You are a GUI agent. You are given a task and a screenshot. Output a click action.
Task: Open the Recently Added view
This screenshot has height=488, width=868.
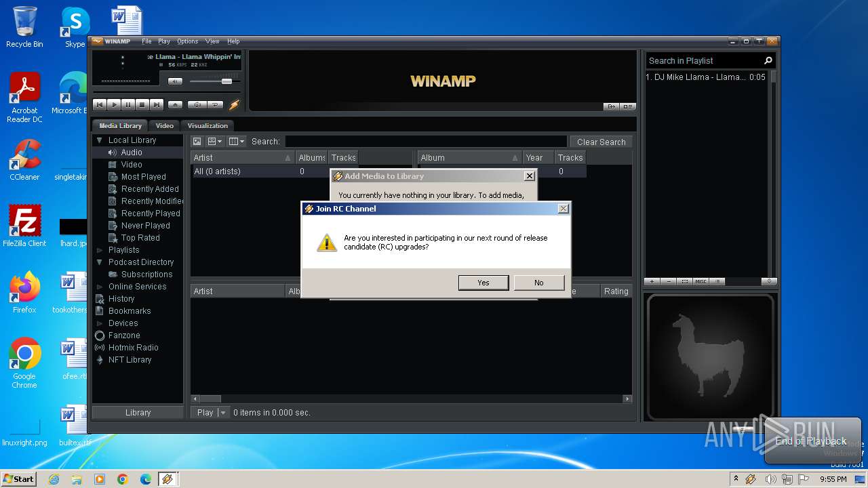[150, 189]
